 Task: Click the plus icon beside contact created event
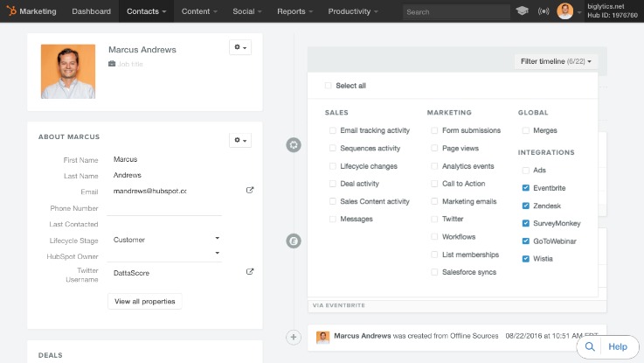coord(294,337)
